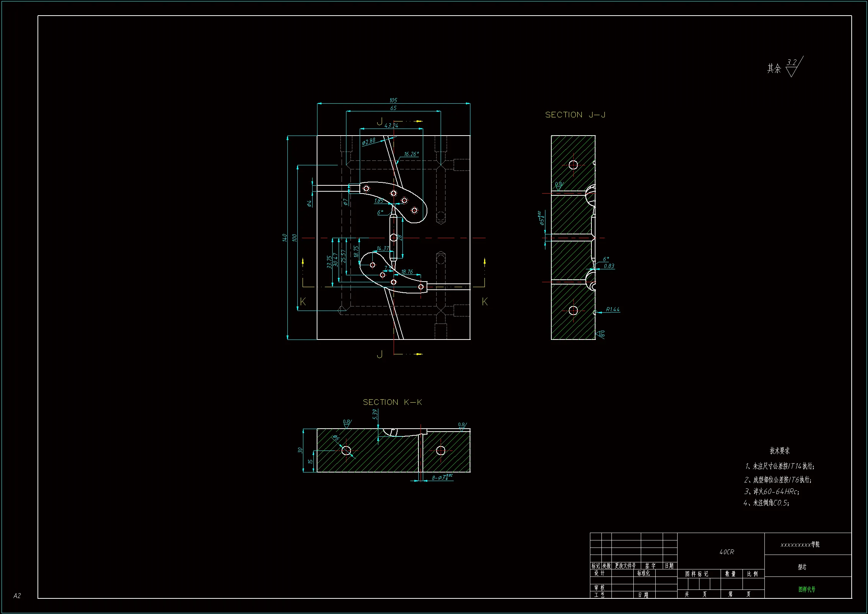This screenshot has height=614, width=868.
Task: Click the 3.2 surface roughness symbol
Action: (792, 63)
